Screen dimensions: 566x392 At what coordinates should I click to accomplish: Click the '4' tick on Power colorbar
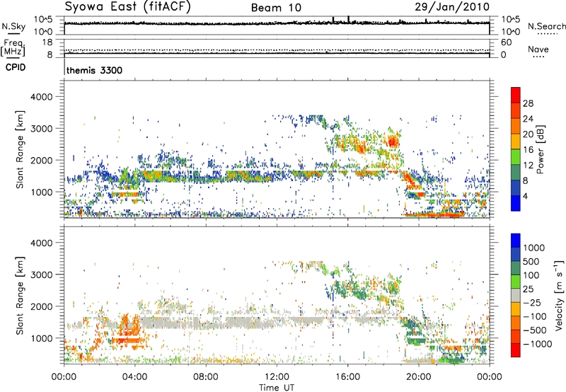pyautogui.click(x=525, y=196)
